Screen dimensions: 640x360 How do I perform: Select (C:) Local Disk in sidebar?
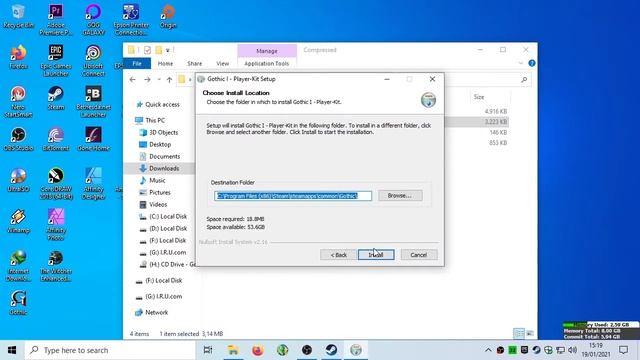163,216
